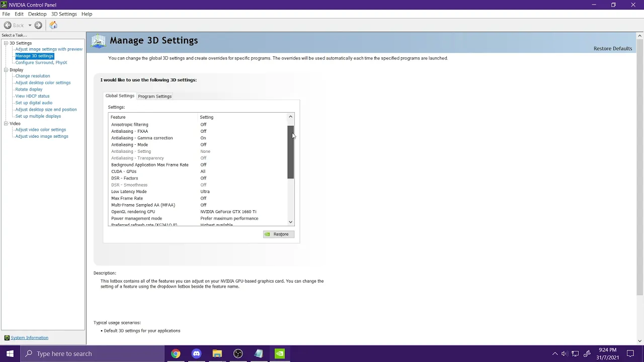Open Adjust video image settings

pos(42,136)
